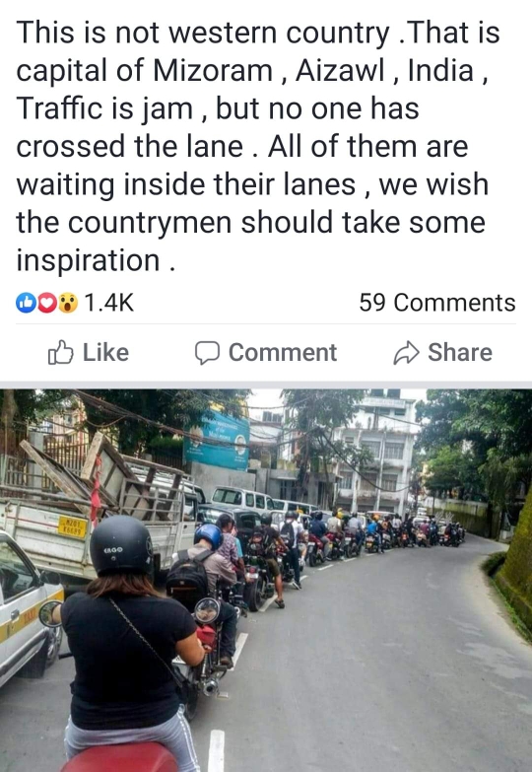
Task: Open the traffic queue photo
Action: tap(266, 581)
